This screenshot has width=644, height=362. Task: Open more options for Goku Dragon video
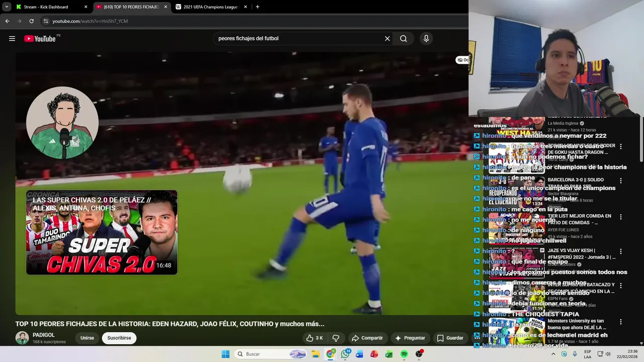coord(621,147)
